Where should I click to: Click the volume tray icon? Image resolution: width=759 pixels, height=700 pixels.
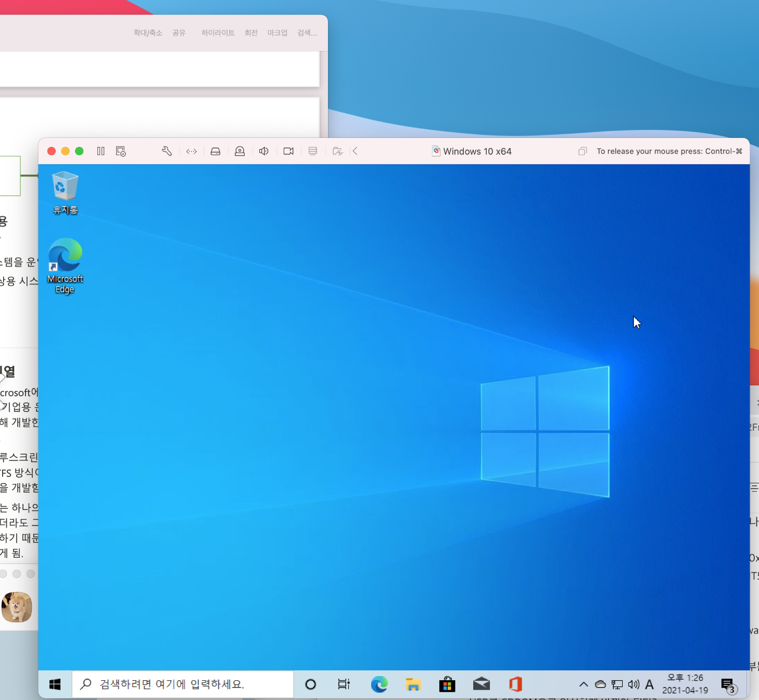(x=634, y=684)
